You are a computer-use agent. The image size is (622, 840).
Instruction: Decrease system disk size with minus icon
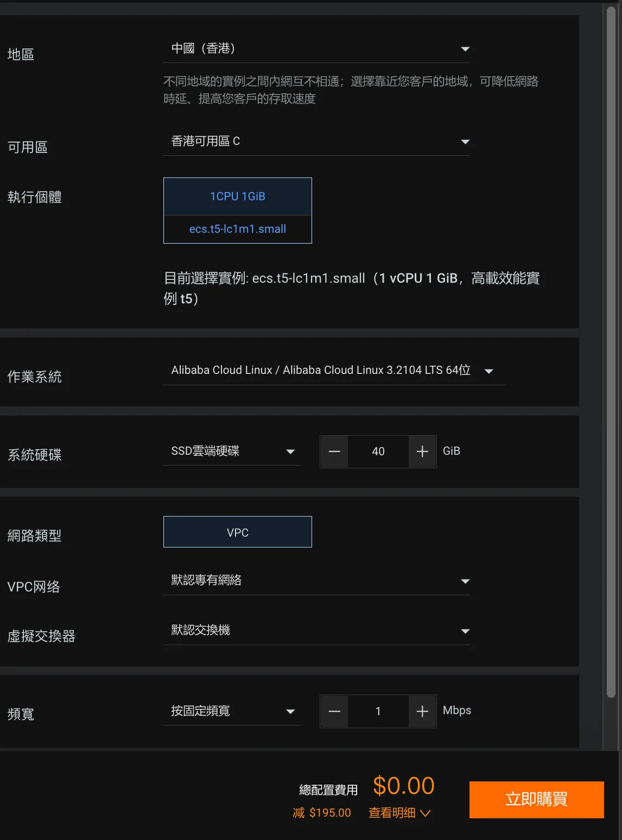click(x=334, y=451)
